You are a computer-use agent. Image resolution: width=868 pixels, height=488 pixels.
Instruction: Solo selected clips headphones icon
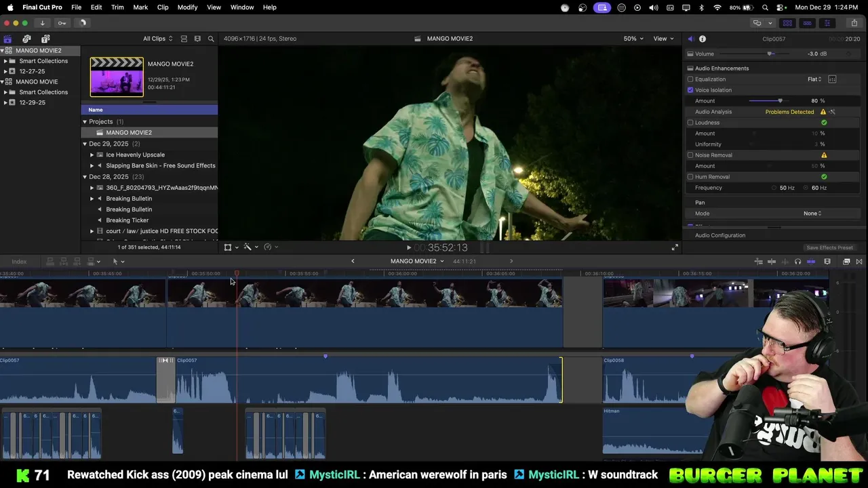797,262
